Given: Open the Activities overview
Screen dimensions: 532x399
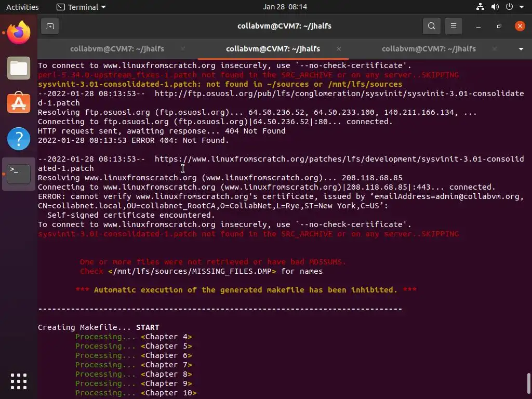Looking at the screenshot, I should tap(22, 7).
